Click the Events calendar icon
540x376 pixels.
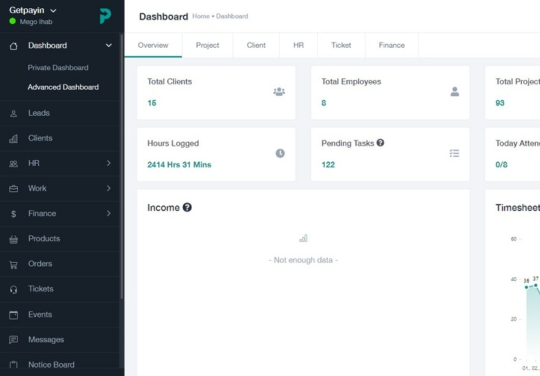(x=13, y=315)
